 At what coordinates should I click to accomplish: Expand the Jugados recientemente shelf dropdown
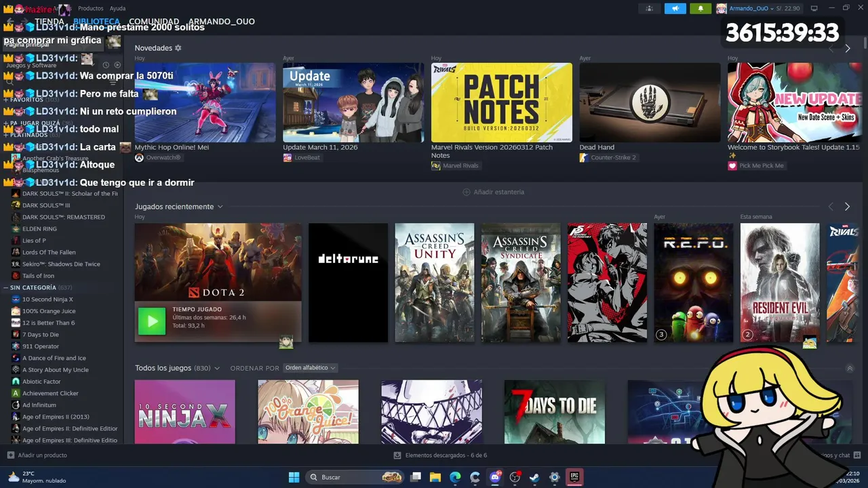coord(220,207)
